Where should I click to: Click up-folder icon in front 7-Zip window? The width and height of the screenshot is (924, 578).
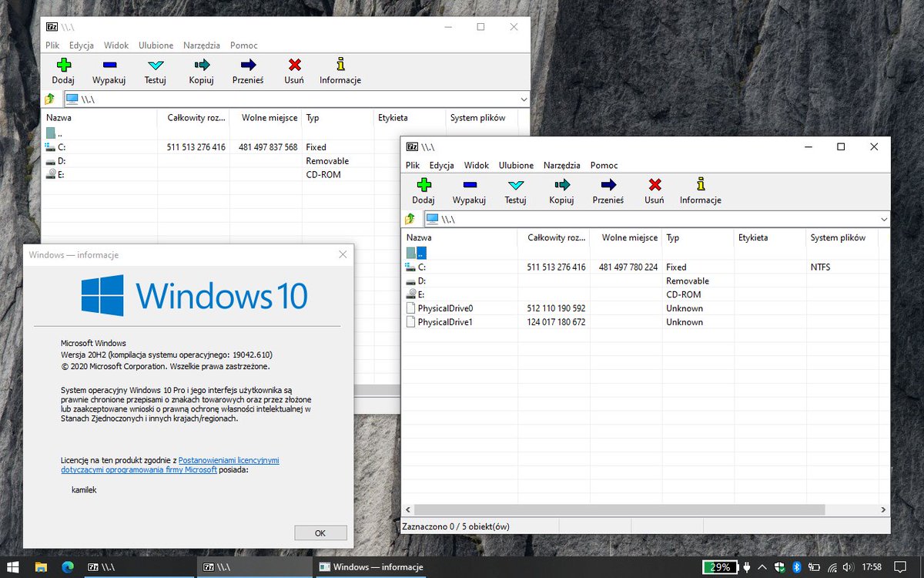[x=410, y=219]
